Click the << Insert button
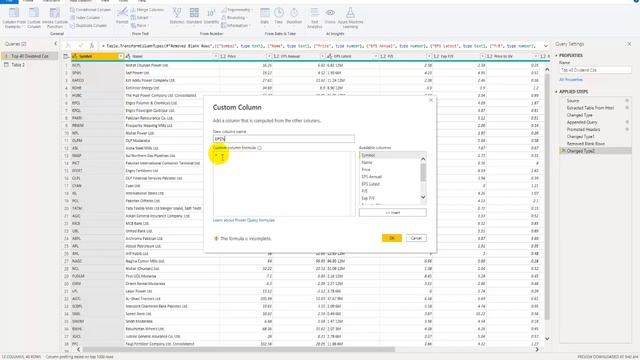 393,213
